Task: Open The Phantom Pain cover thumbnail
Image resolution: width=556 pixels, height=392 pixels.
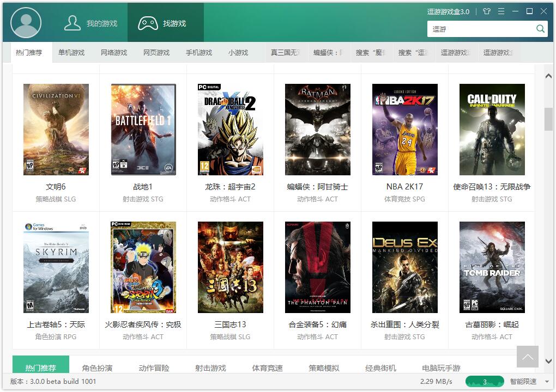Action: [318, 267]
